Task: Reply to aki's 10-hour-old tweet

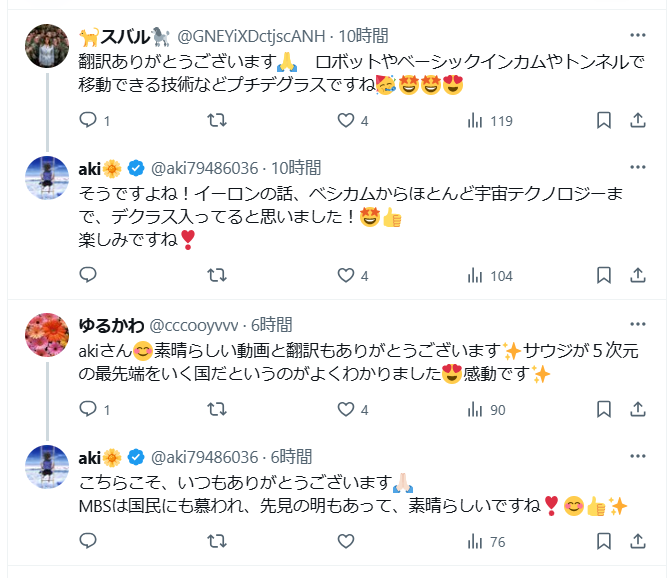Action: (x=88, y=275)
